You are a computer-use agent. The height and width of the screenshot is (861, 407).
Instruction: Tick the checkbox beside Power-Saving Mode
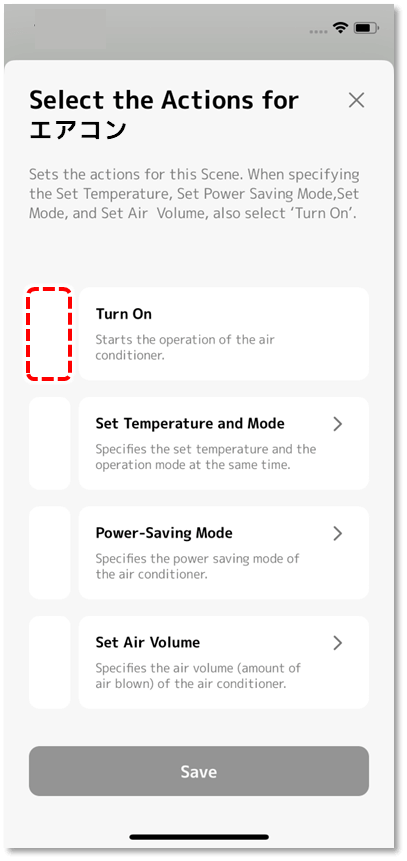point(49,552)
